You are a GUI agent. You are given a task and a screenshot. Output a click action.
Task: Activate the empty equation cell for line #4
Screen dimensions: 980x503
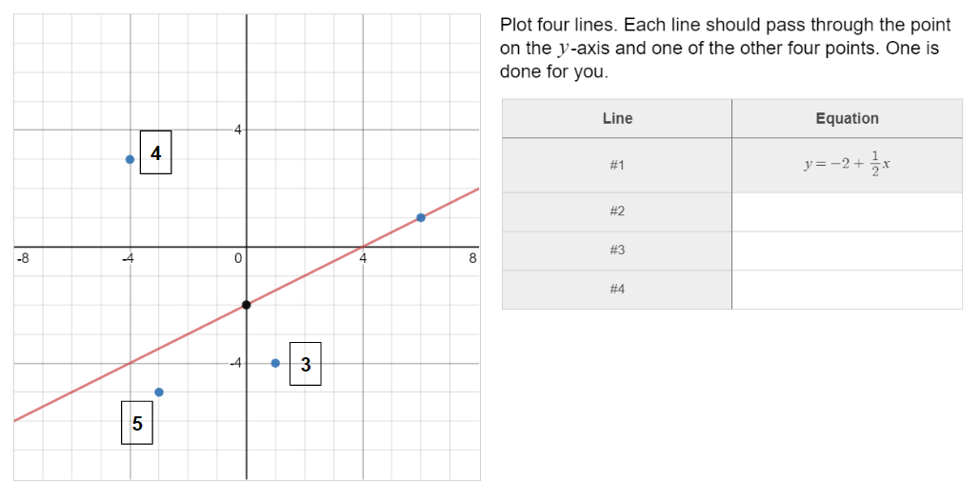pos(847,290)
